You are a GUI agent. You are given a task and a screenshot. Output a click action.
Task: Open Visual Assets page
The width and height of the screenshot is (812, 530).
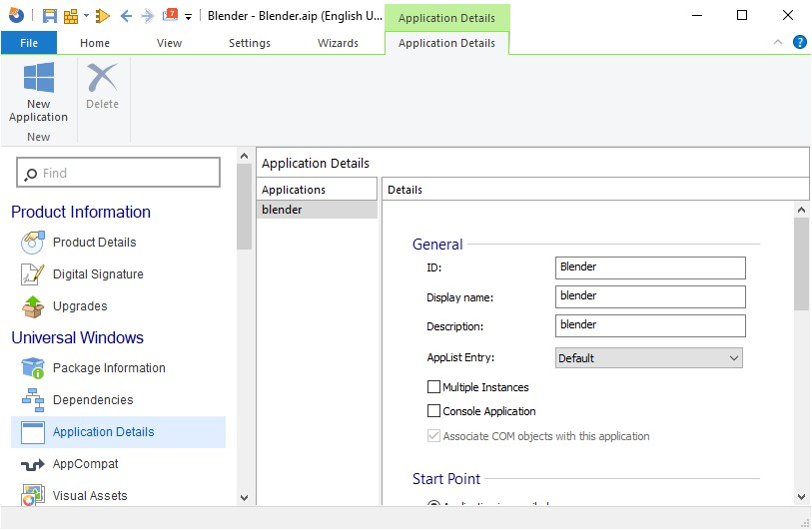90,496
